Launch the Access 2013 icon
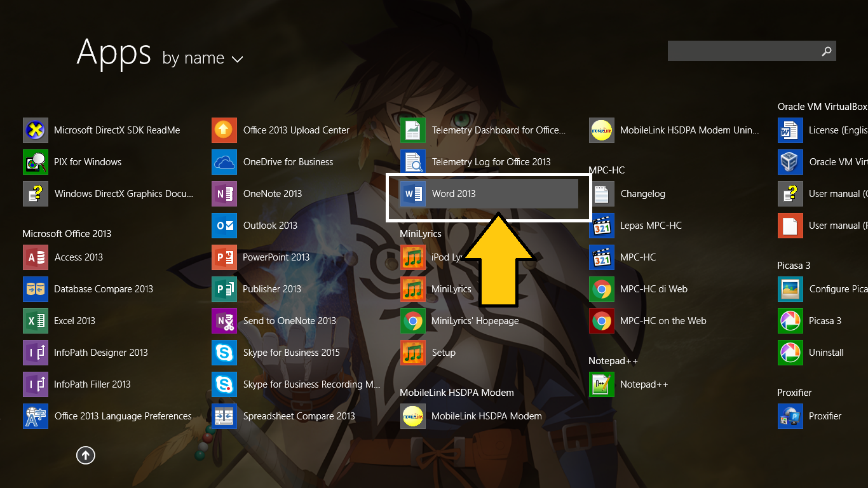Viewport: 868px width, 488px height. 36,257
